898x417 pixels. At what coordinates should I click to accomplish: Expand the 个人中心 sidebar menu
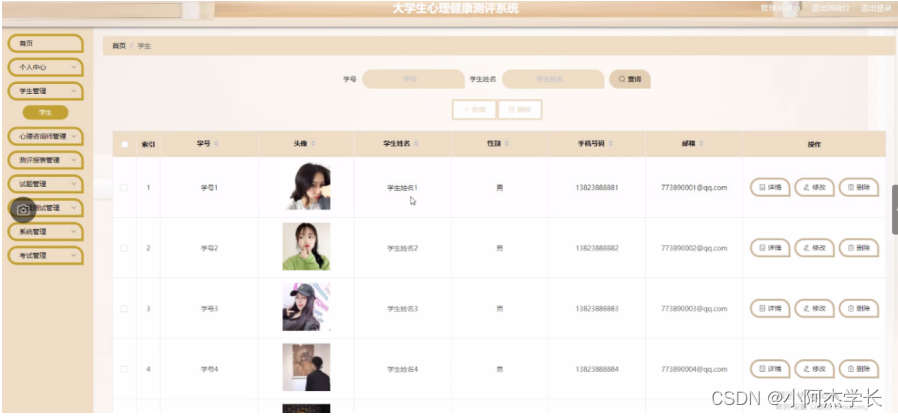point(45,67)
